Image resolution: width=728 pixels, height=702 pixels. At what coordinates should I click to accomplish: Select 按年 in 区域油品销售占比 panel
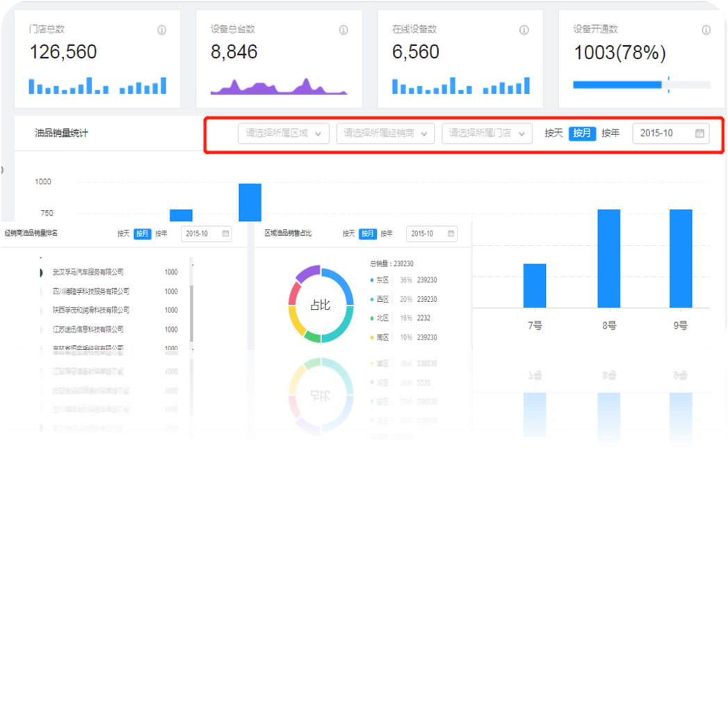coord(387,233)
